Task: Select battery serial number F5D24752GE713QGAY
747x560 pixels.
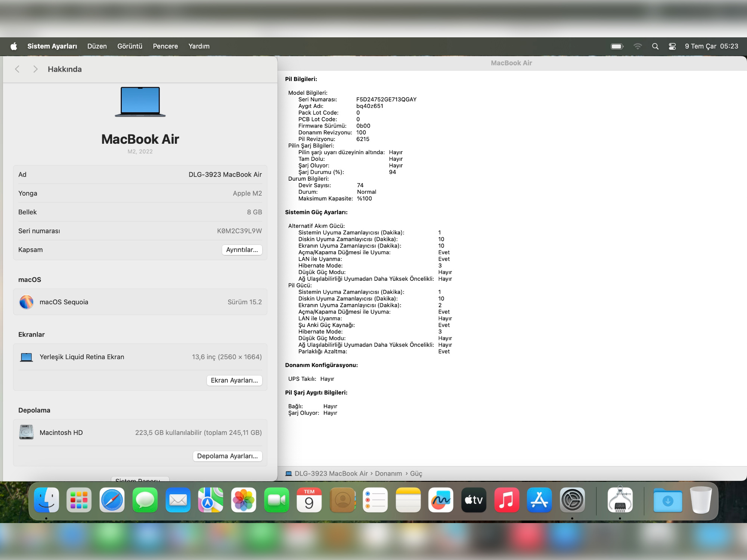Action: pos(386,99)
